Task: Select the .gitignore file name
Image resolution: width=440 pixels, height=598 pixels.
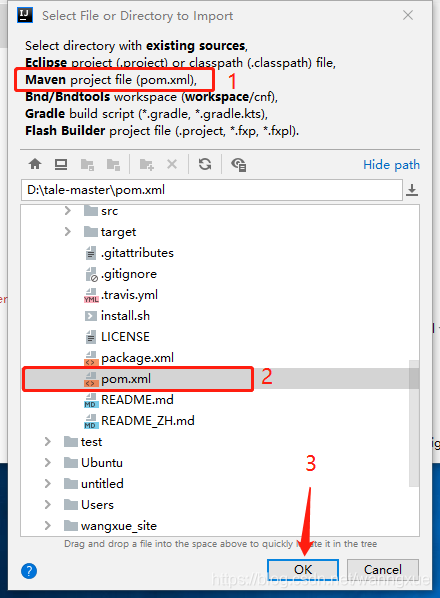Action: [129, 274]
